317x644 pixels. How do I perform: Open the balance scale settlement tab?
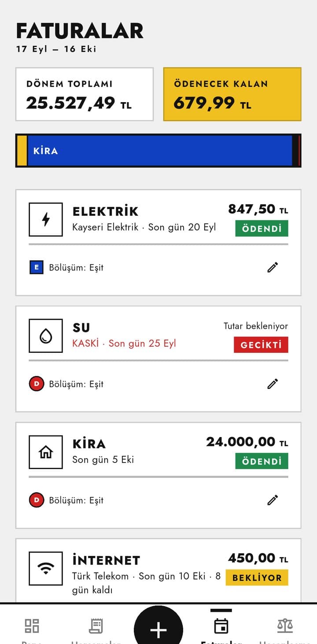click(285, 629)
